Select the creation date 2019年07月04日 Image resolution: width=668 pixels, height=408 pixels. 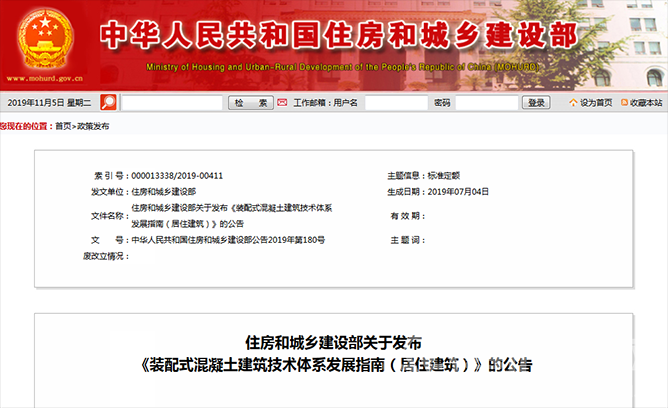(458, 192)
